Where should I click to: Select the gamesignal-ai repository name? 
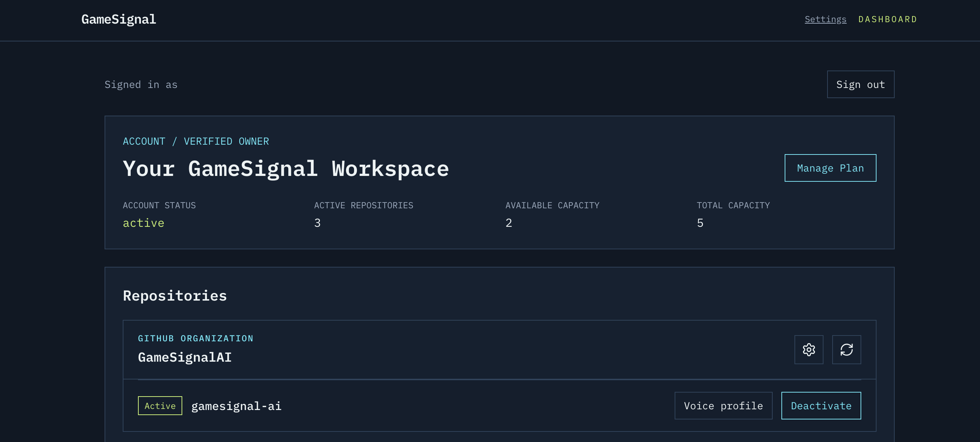pyautogui.click(x=236, y=406)
